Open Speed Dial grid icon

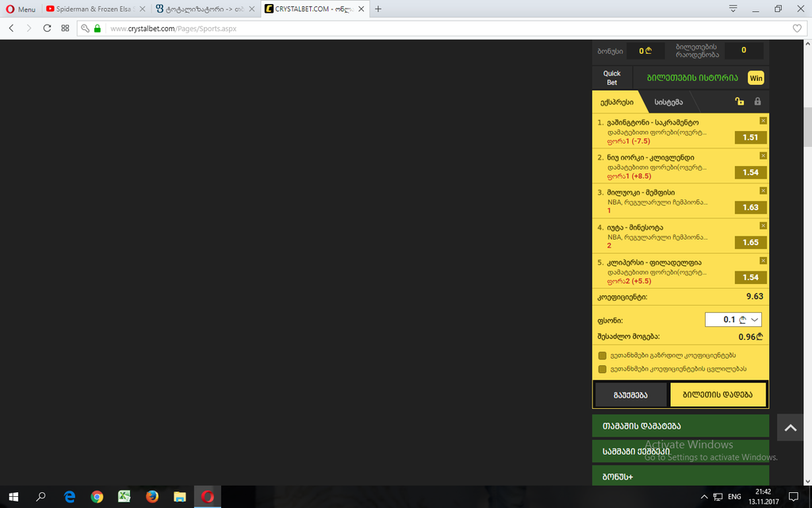pyautogui.click(x=65, y=28)
